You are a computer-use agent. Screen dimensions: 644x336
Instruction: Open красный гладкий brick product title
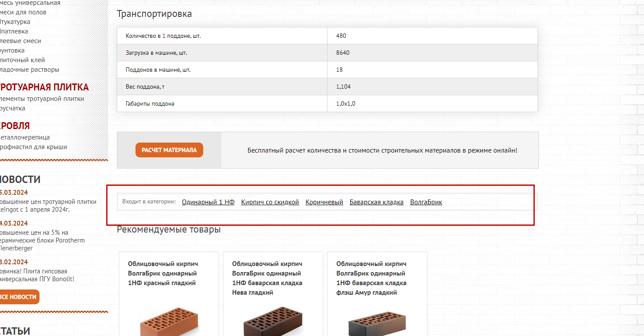tap(162, 273)
